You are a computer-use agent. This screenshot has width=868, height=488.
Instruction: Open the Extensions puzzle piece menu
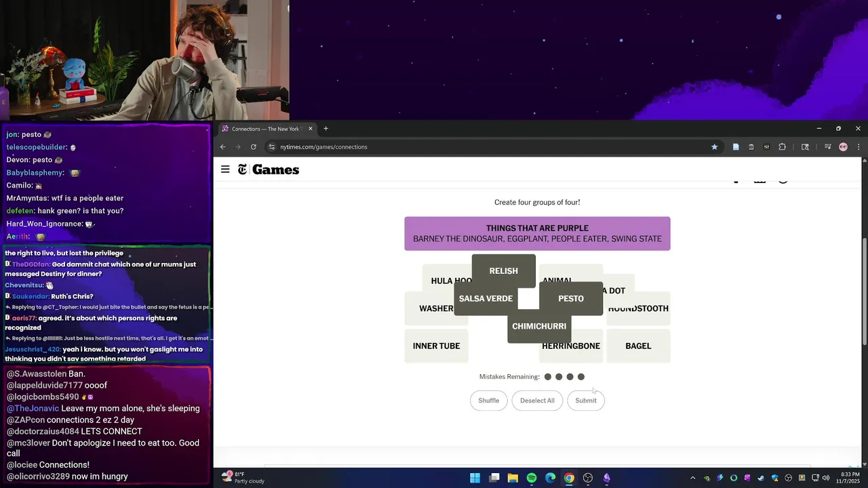click(782, 147)
